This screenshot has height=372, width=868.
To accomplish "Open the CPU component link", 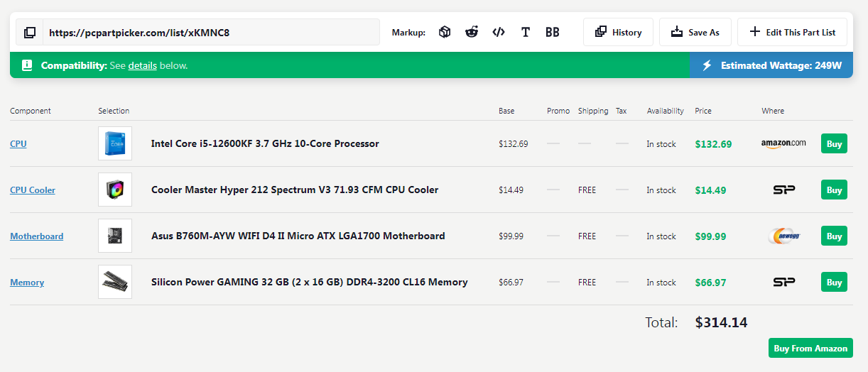I will coord(18,143).
